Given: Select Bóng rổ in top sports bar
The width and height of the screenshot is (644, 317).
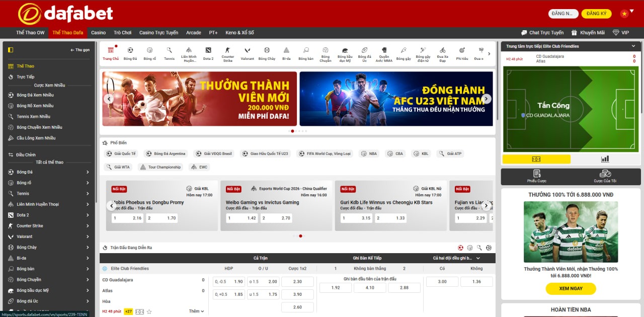Looking at the screenshot, I should pos(150,53).
